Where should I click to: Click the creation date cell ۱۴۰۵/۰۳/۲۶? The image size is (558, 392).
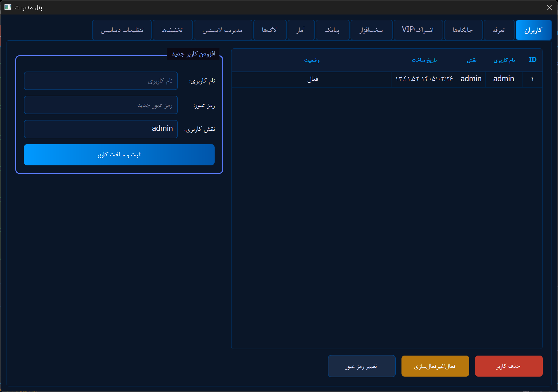pyautogui.click(x=424, y=79)
